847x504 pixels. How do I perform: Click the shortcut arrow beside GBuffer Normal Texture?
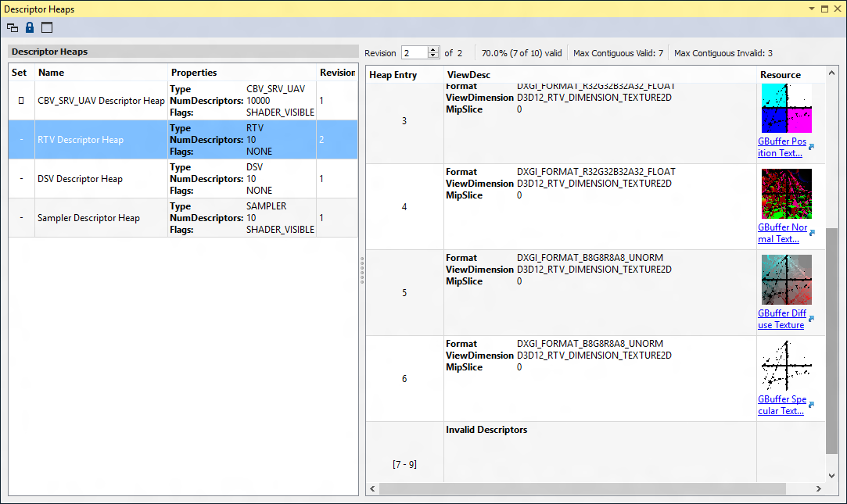tap(811, 233)
